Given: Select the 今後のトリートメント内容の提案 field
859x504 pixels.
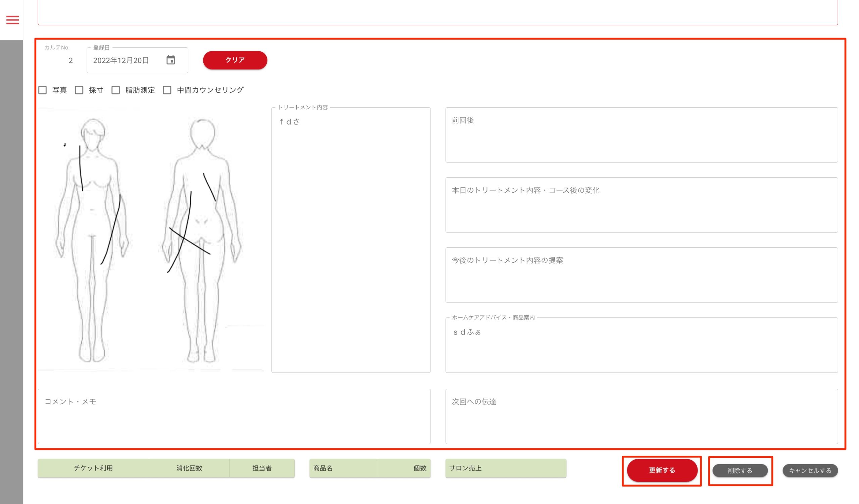Looking at the screenshot, I should click(641, 275).
